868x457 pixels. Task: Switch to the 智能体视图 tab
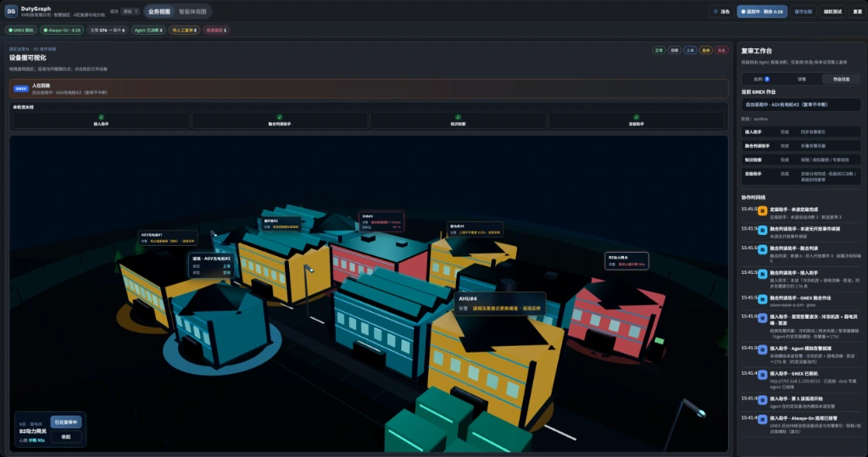[192, 11]
